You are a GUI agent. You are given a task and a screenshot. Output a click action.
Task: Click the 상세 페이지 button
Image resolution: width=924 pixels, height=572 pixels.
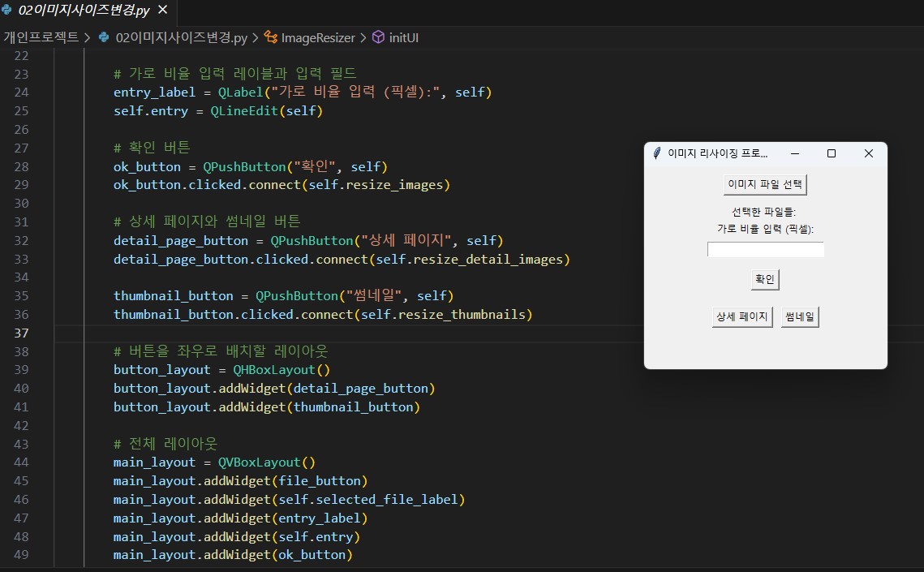pyautogui.click(x=741, y=317)
